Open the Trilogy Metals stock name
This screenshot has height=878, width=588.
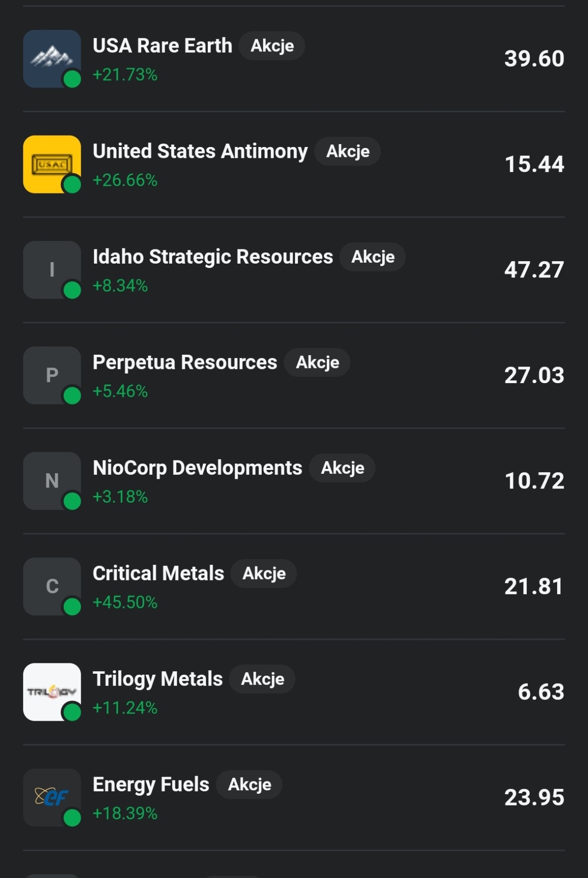point(157,679)
